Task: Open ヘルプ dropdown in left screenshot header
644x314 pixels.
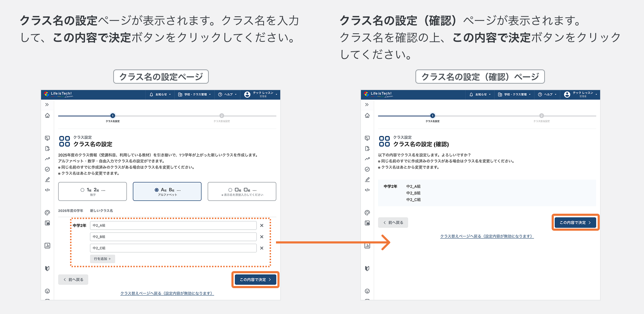Action: click(228, 95)
